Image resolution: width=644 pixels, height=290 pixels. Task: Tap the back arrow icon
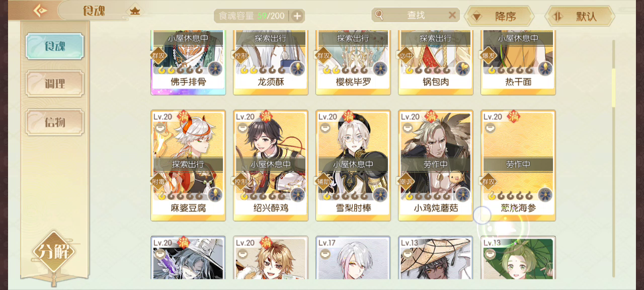(x=40, y=11)
